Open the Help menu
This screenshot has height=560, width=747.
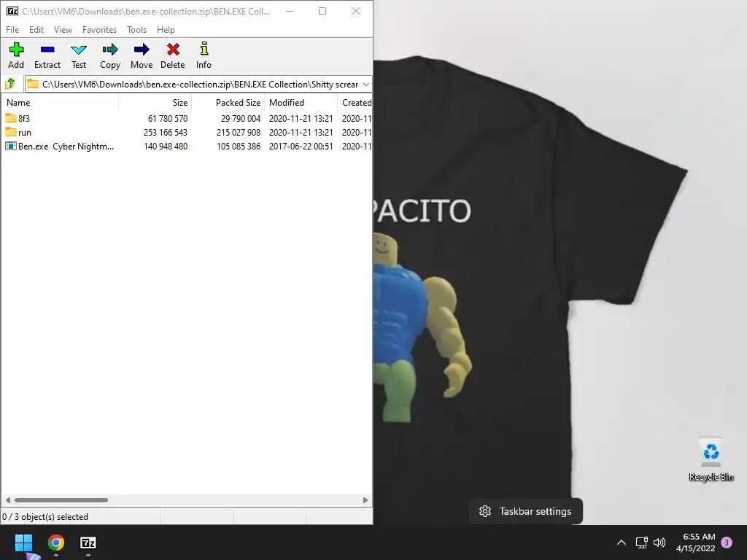pos(166,29)
